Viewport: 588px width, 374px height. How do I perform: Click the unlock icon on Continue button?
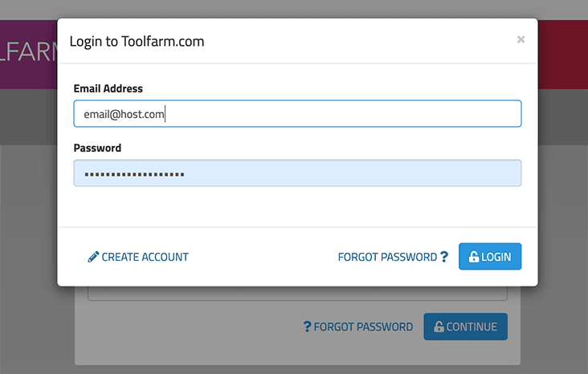click(439, 327)
